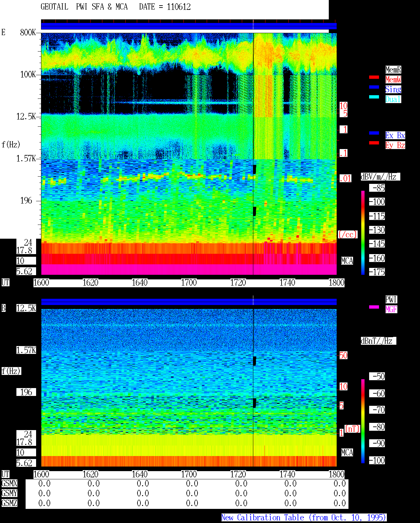Open the New Calibration Table link

304,518
